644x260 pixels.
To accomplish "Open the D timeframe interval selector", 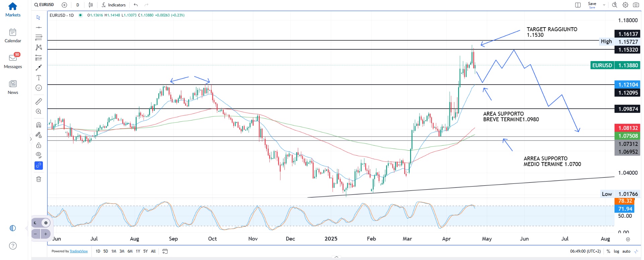I will 78,5.
